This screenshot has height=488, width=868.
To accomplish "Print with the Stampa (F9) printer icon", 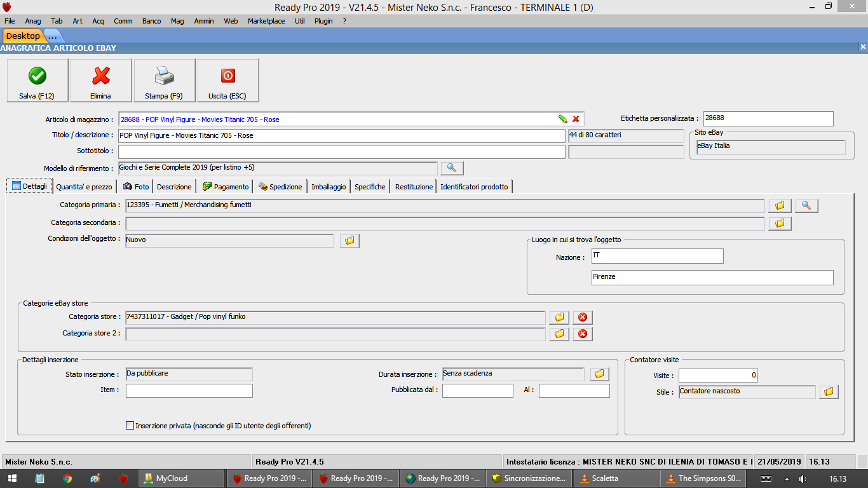I will (x=164, y=81).
